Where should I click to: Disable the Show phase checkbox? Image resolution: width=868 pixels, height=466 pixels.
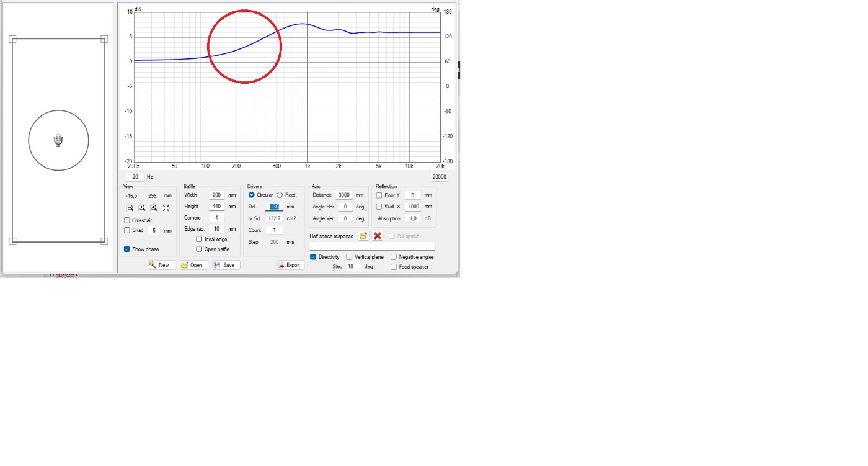(127, 249)
